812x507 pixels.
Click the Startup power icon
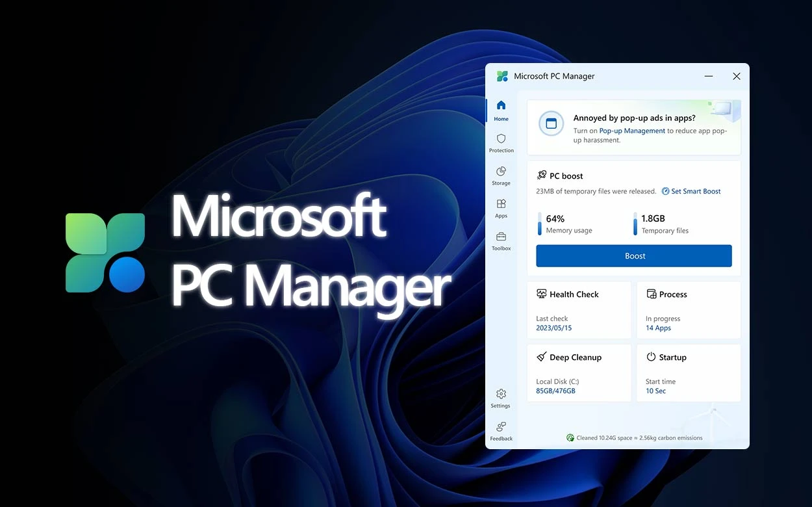pyautogui.click(x=651, y=357)
